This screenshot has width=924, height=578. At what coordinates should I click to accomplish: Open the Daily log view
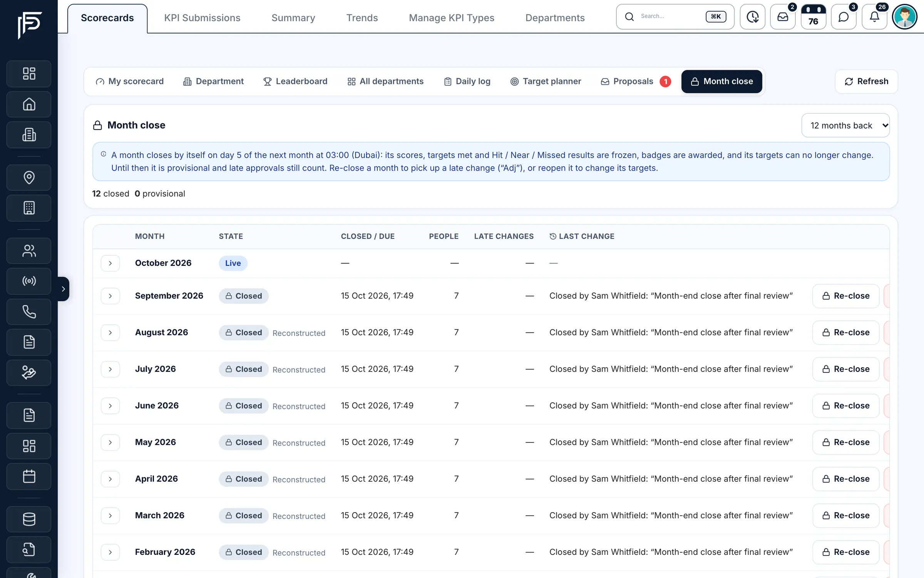(x=467, y=81)
